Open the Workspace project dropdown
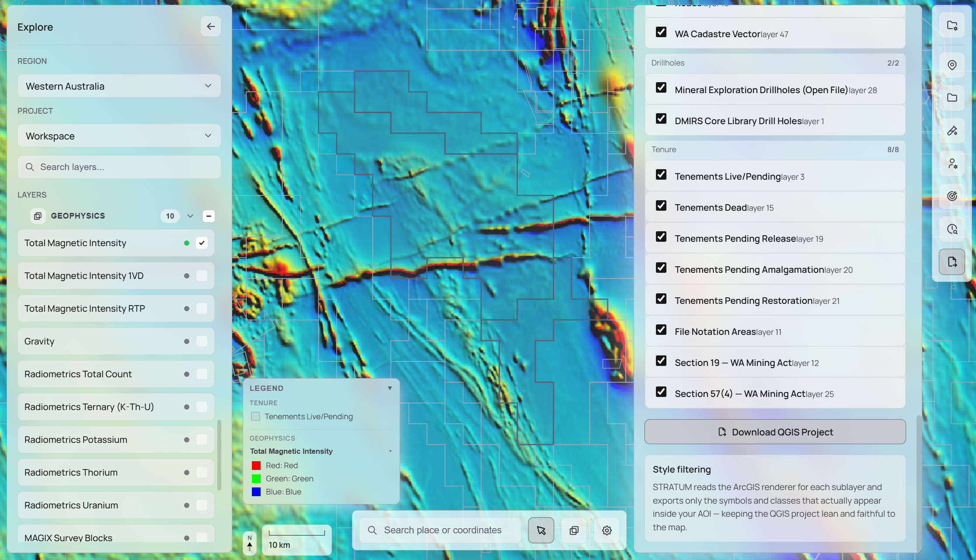Image resolution: width=976 pixels, height=560 pixels. point(119,136)
